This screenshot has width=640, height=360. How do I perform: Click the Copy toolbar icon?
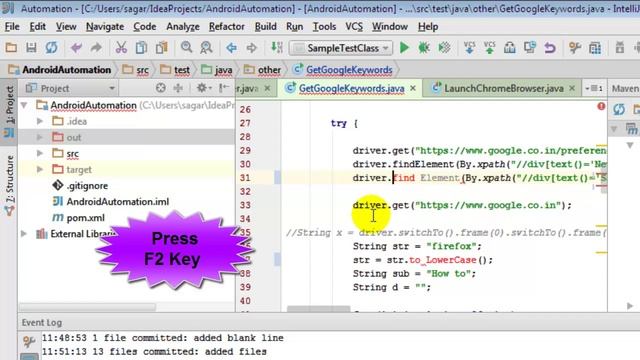141,48
